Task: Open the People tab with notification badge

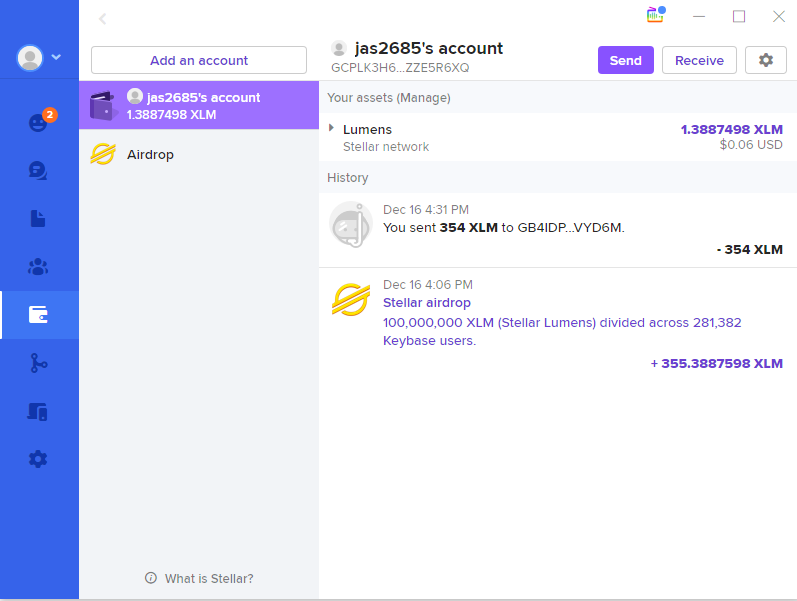Action: 39,121
